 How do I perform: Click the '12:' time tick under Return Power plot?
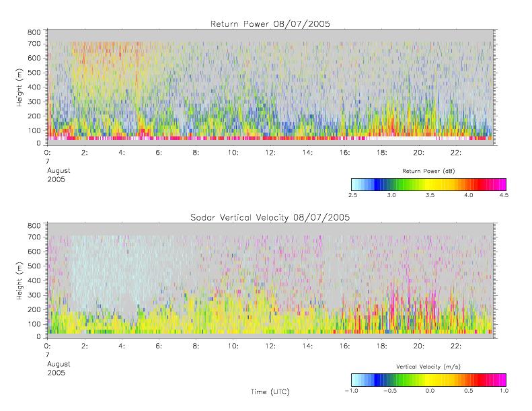click(270, 153)
